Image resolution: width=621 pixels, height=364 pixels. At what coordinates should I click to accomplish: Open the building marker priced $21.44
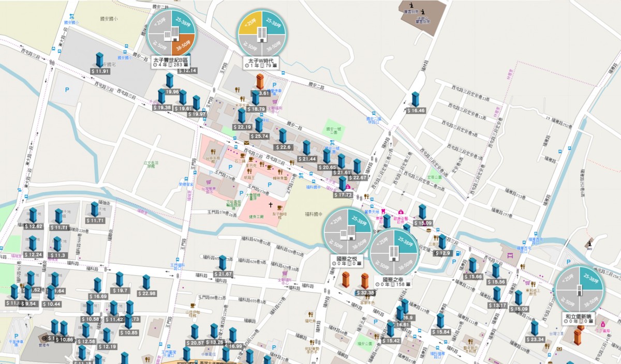click(x=306, y=148)
